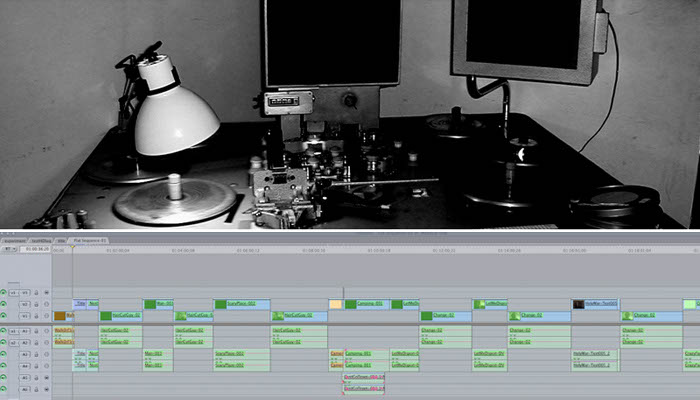Viewport: 700px width, 400px height.
Task: Mute the A3 track with its green audible light
Action: (x=3, y=354)
